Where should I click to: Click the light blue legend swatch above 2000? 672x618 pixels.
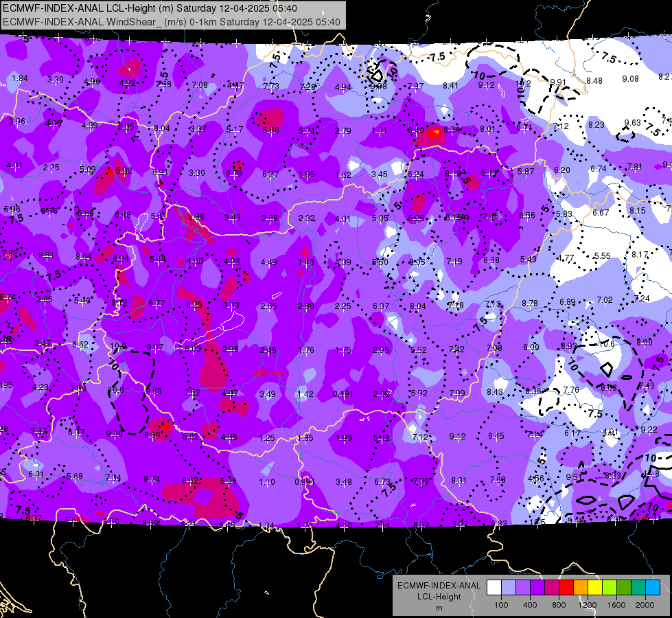coord(653,588)
